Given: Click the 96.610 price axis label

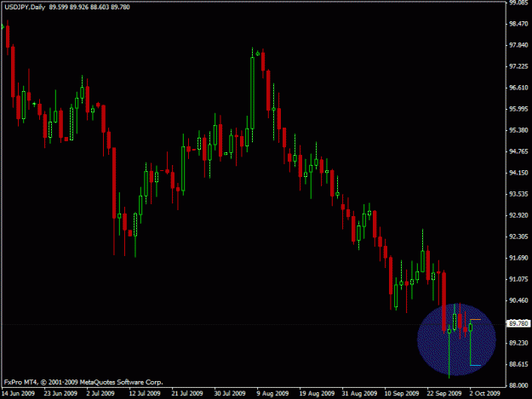Looking at the screenshot, I should (x=518, y=88).
